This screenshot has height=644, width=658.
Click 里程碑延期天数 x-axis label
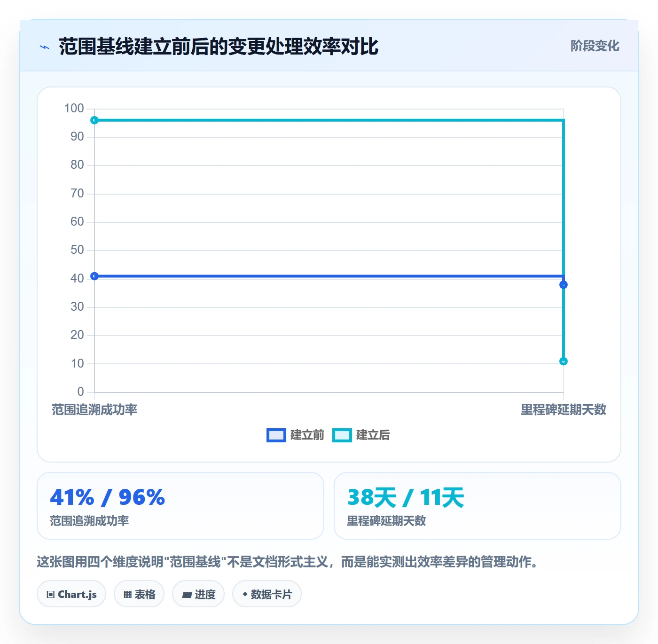(564, 410)
